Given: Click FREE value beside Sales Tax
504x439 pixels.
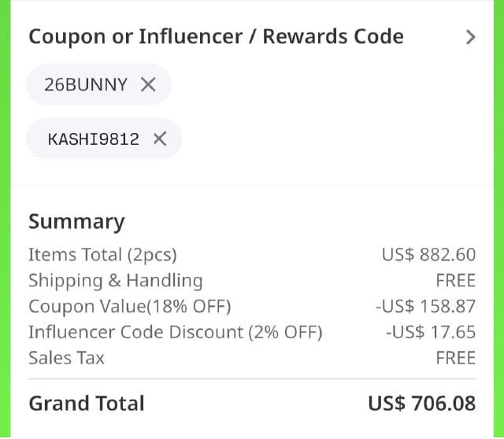Looking at the screenshot, I should click(455, 358).
